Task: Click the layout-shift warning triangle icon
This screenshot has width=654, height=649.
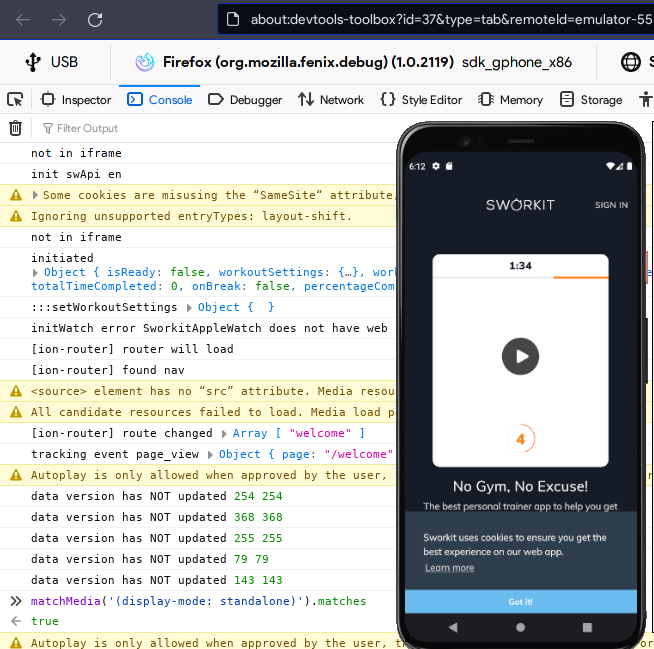Action: point(16,216)
